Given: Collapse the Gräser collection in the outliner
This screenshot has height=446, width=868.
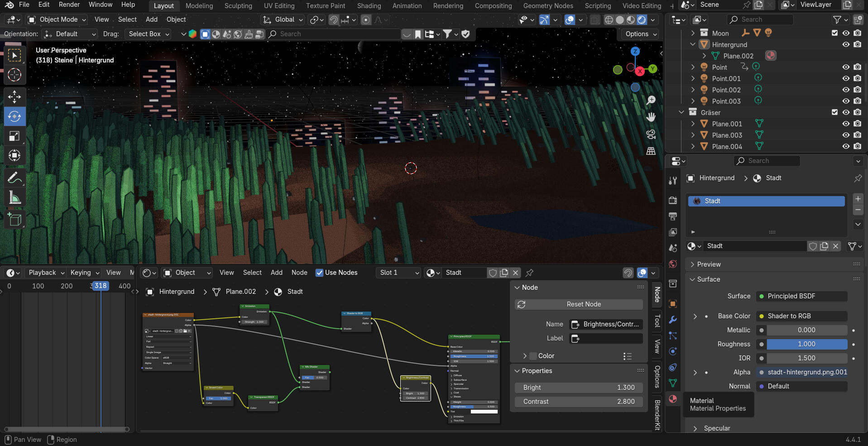Looking at the screenshot, I should (x=681, y=112).
